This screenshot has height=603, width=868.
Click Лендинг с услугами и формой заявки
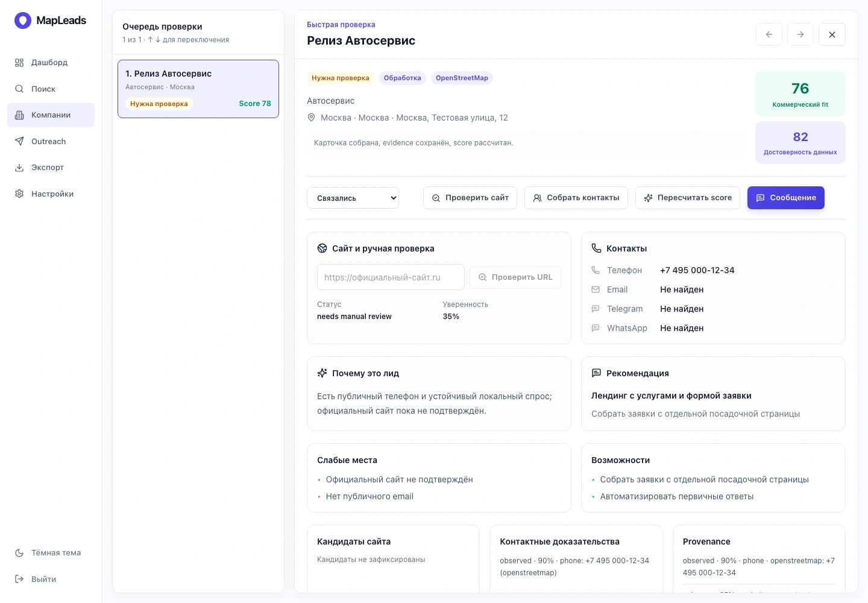click(671, 396)
